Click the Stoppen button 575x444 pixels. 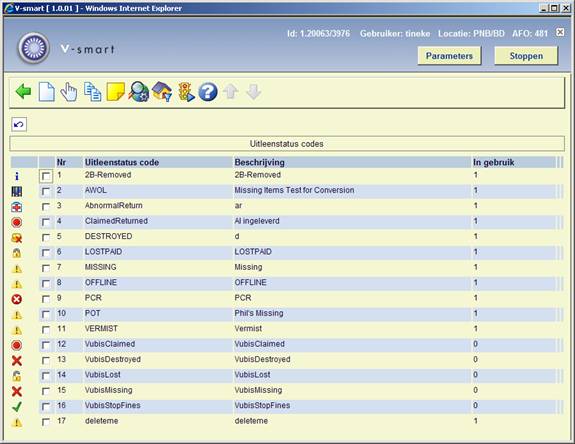526,56
